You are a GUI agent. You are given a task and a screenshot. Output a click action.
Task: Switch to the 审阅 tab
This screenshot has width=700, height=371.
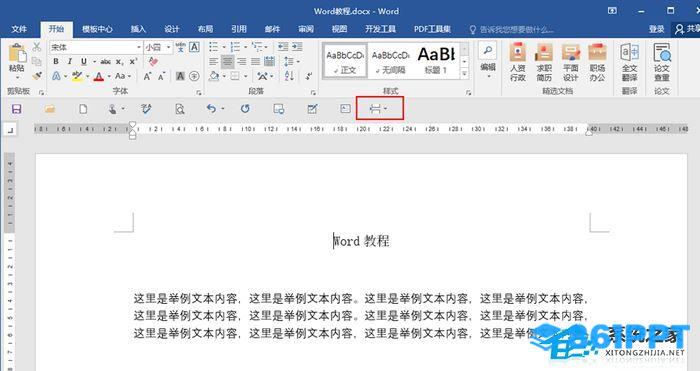click(x=306, y=29)
